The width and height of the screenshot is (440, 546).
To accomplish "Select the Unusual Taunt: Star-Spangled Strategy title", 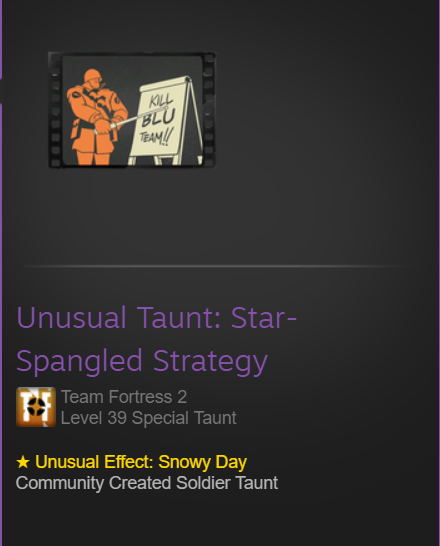I will 156,340.
